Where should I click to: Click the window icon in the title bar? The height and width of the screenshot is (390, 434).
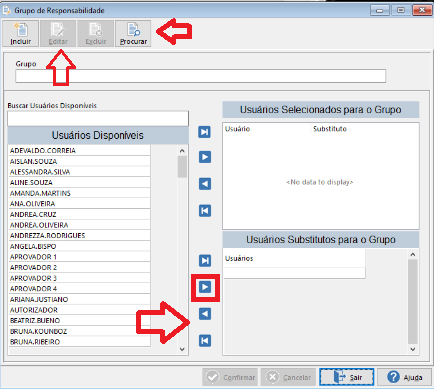click(x=7, y=10)
